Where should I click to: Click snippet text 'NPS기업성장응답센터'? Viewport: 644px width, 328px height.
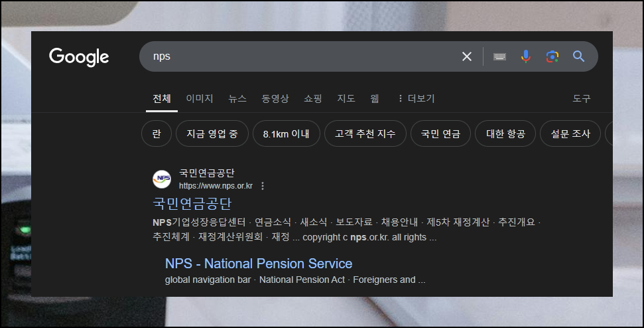pyautogui.click(x=199, y=222)
